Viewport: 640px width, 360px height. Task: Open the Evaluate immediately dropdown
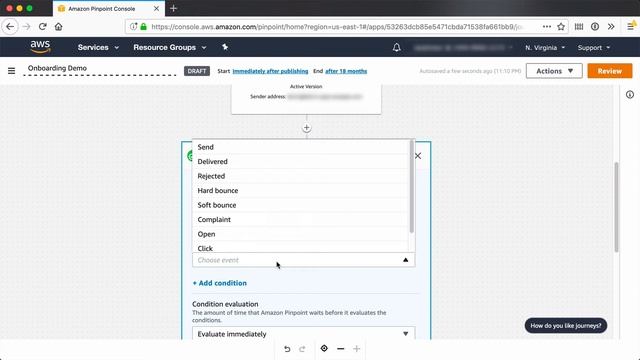pyautogui.click(x=304, y=333)
